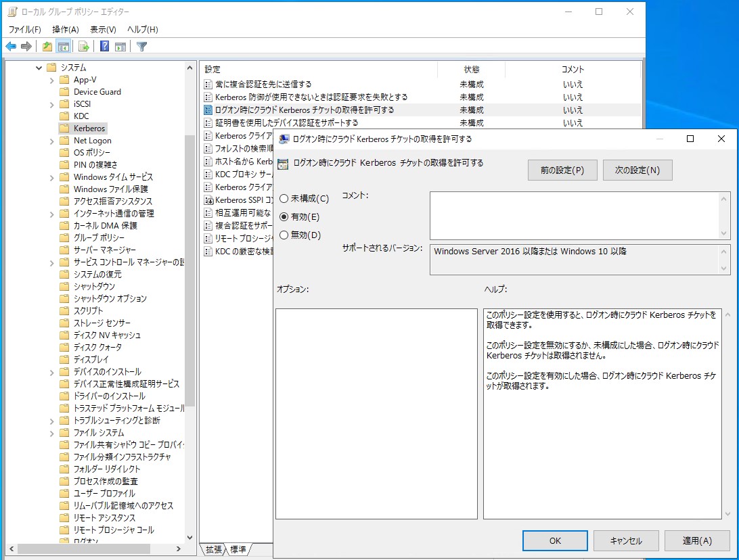The image size is (739, 560).
Task: Expand the デバイスのインストール tree node
Action: [51, 371]
